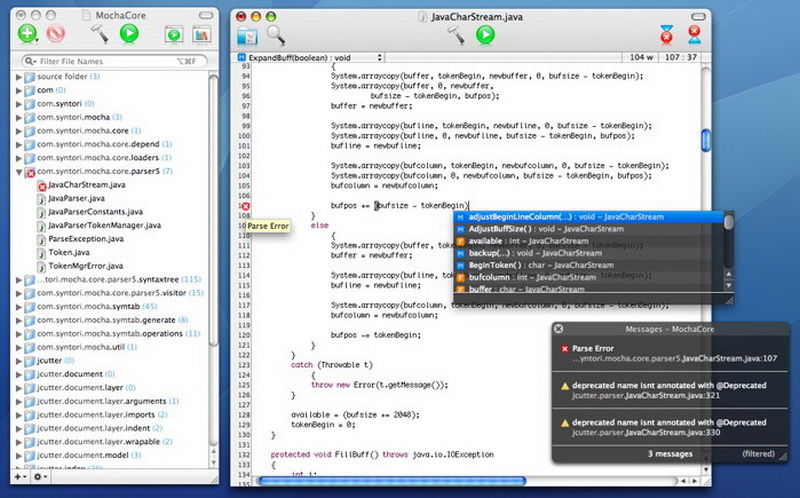The width and height of the screenshot is (800, 498).
Task: Choose bufcolumn : int from the completion list
Action: pyautogui.click(x=588, y=278)
